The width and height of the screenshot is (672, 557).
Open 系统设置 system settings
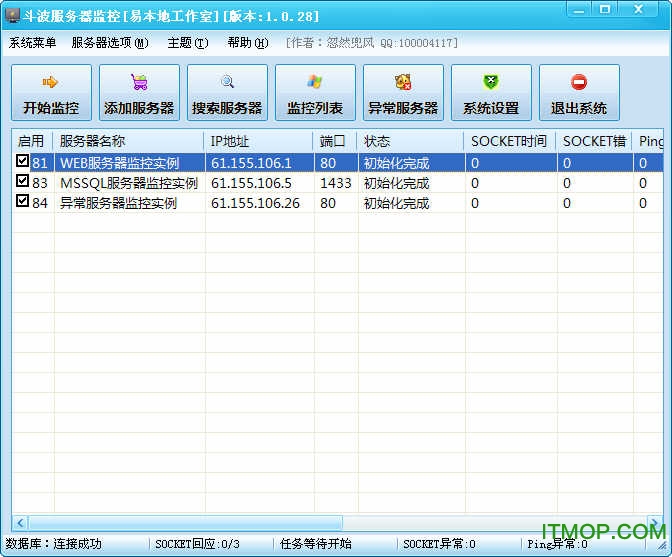[x=491, y=93]
